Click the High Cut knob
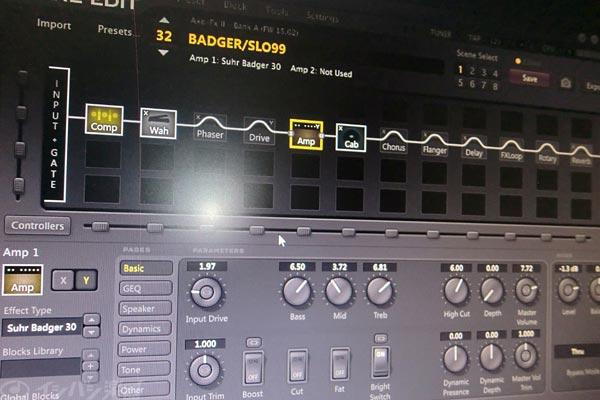The image size is (600, 400). click(456, 291)
